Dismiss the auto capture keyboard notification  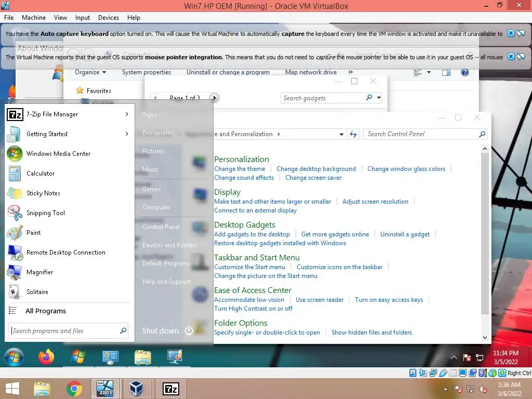coord(511,33)
